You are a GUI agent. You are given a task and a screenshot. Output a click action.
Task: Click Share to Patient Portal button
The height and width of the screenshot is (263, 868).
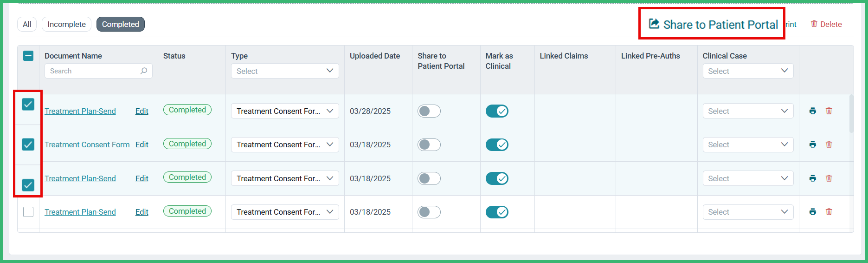(713, 24)
